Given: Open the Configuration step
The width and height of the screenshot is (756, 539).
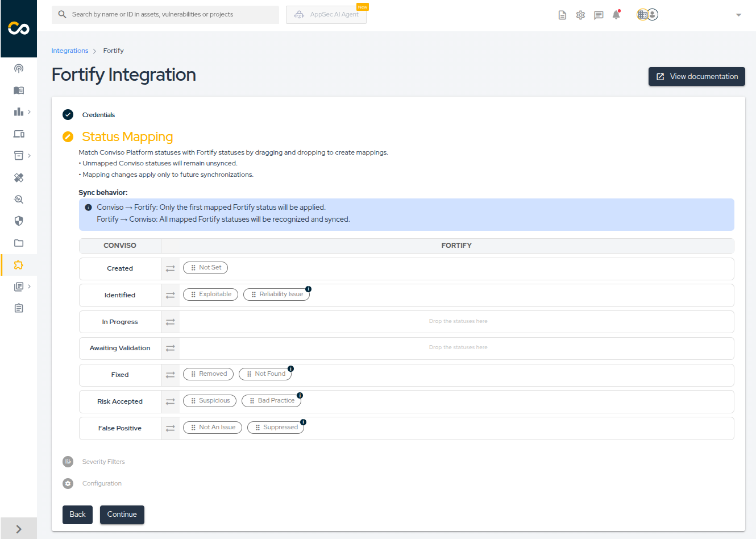Looking at the screenshot, I should 102,483.
